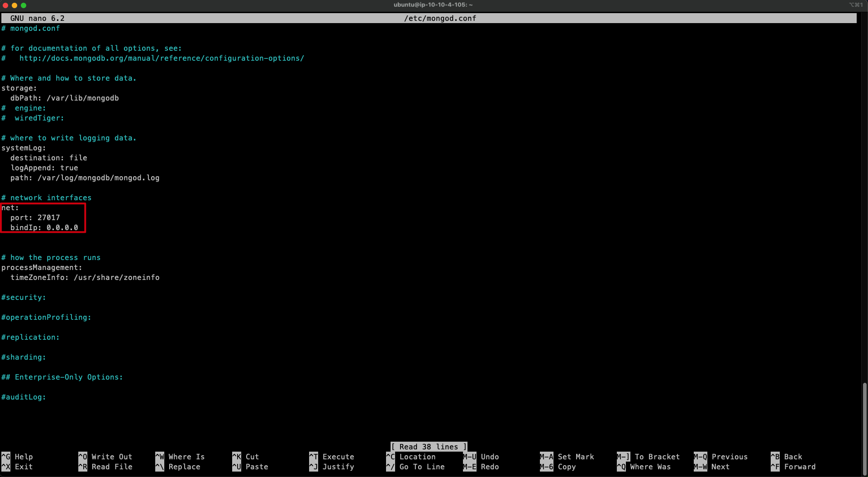Click the M-U Undo shortcut

[481, 457]
